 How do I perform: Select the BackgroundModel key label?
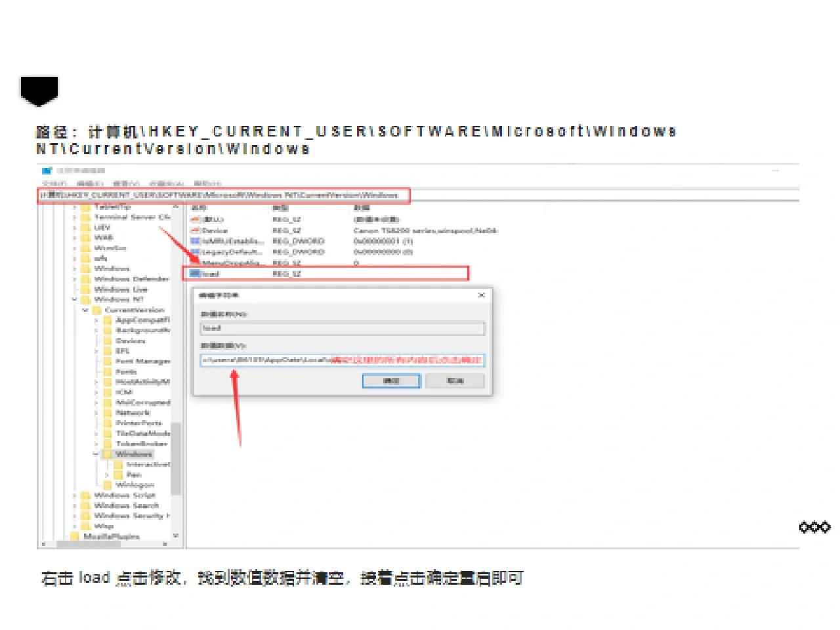(142, 330)
